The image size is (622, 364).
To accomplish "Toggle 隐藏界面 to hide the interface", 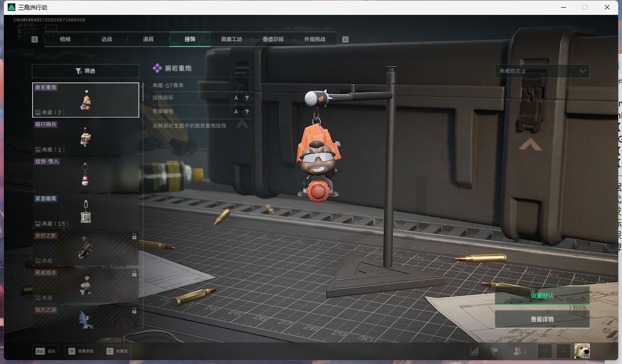I will [x=81, y=351].
